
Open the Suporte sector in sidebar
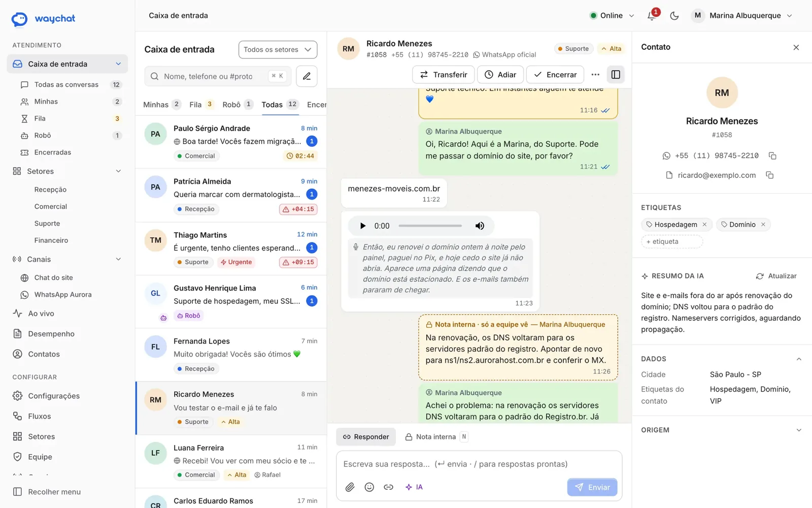click(x=47, y=224)
